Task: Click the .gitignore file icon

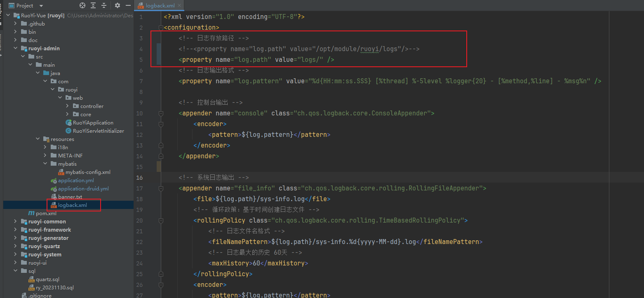Action: click(24, 296)
